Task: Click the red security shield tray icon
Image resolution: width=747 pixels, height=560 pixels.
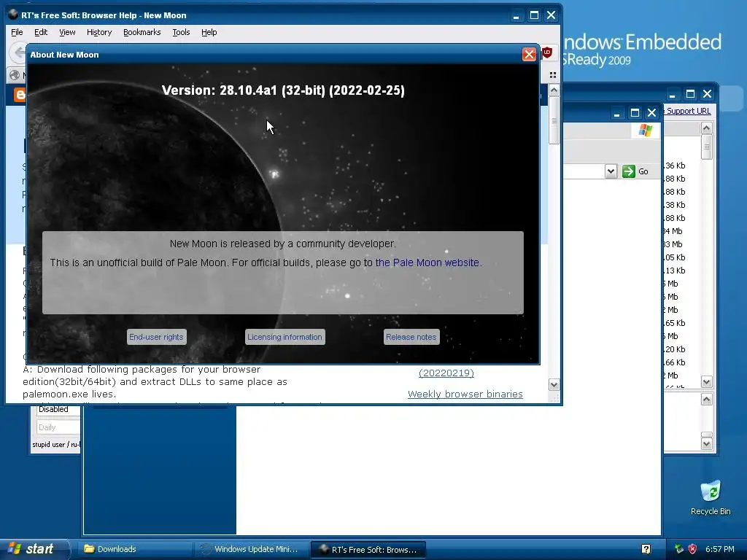Action: 692,549
